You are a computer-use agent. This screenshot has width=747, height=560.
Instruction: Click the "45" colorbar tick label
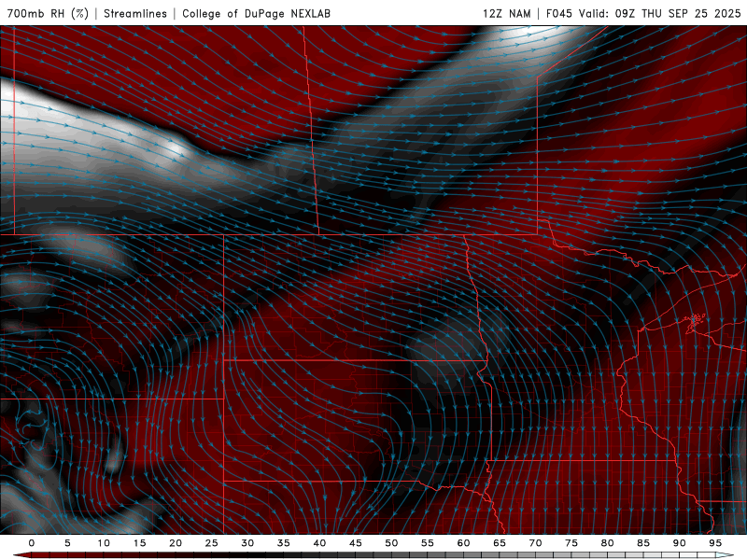[356, 543]
